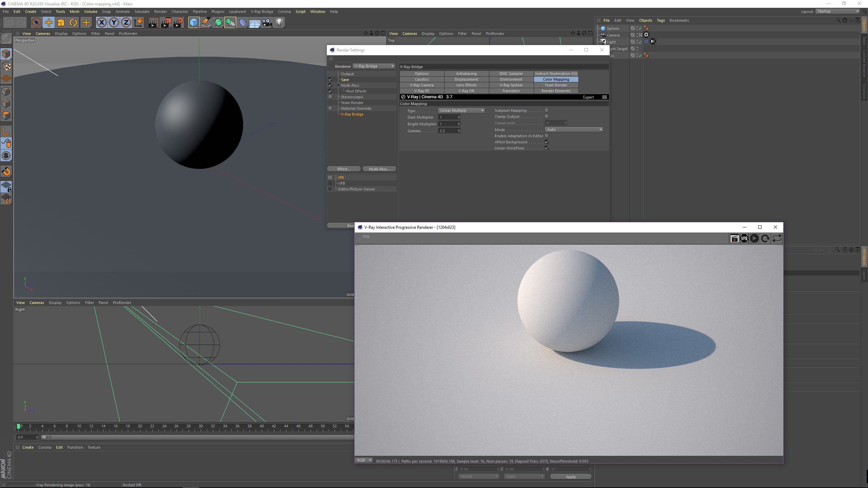Click the Gamma value field
The height and width of the screenshot is (488, 868).
coord(448,131)
